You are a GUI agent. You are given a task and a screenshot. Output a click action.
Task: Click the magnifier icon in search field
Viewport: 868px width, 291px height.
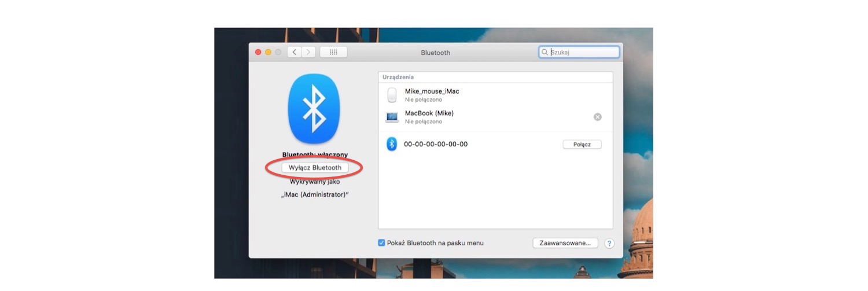(x=545, y=52)
